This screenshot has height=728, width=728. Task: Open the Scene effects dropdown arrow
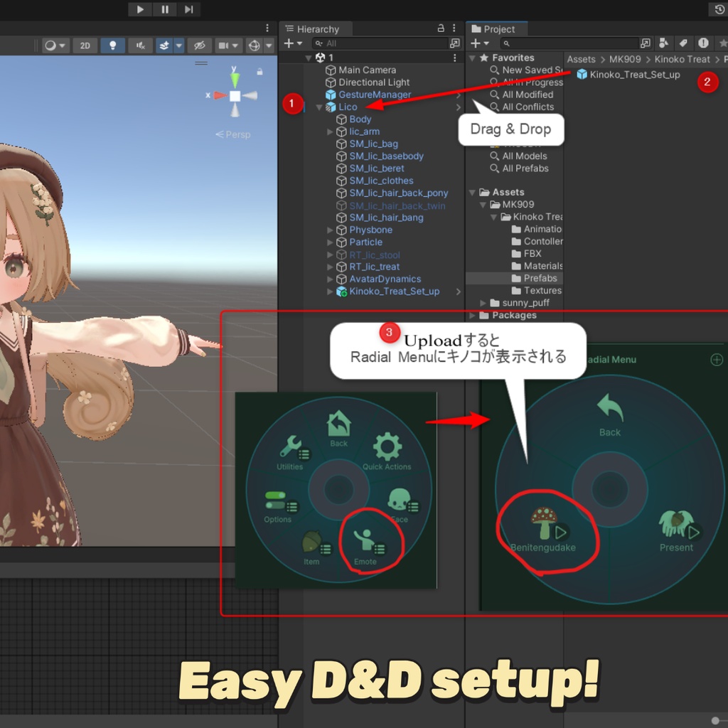pos(178,45)
